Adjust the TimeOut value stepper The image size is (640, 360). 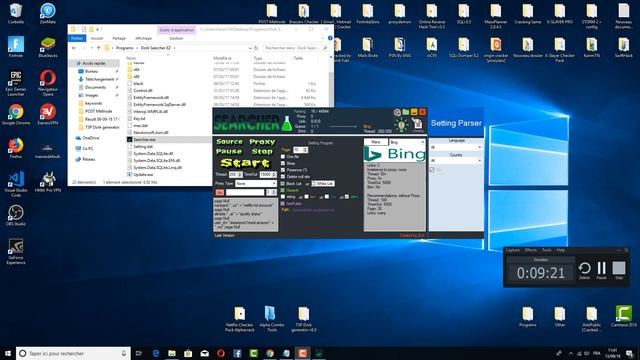[x=274, y=174]
